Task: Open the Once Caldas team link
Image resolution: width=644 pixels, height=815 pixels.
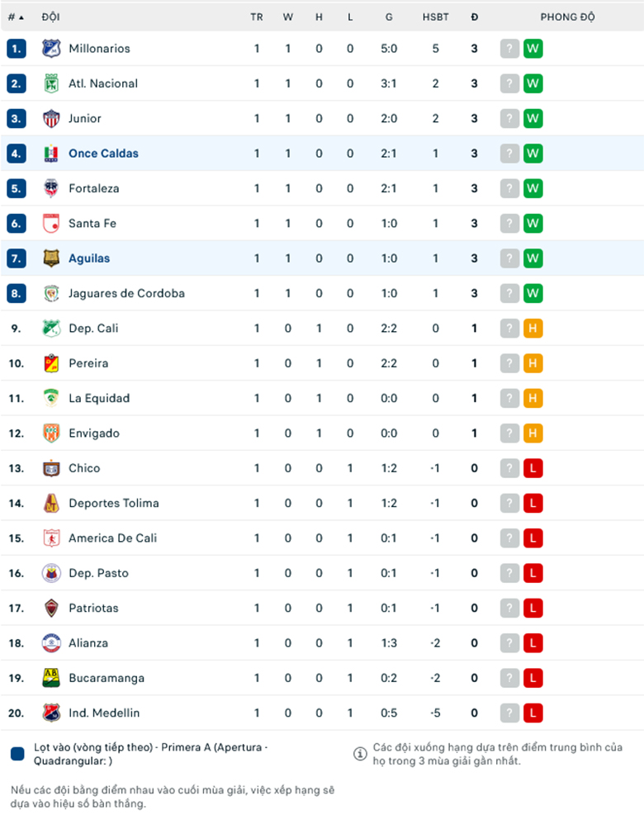Action: point(103,154)
